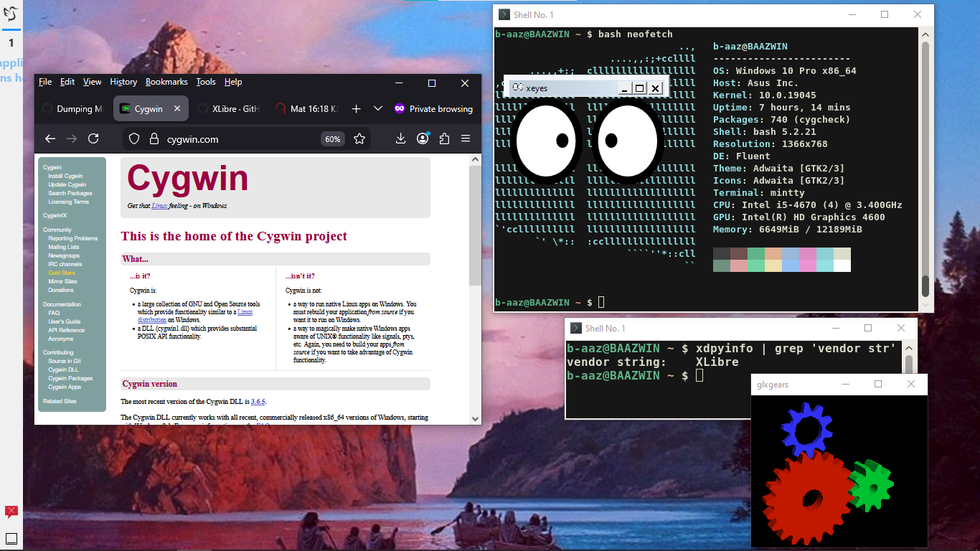Open Search Packages sidebar link
The height and width of the screenshot is (551, 980).
point(70,193)
